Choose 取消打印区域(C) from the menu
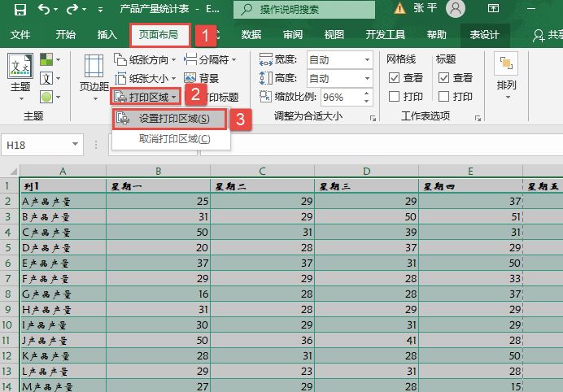This screenshot has width=563, height=392. tap(171, 139)
